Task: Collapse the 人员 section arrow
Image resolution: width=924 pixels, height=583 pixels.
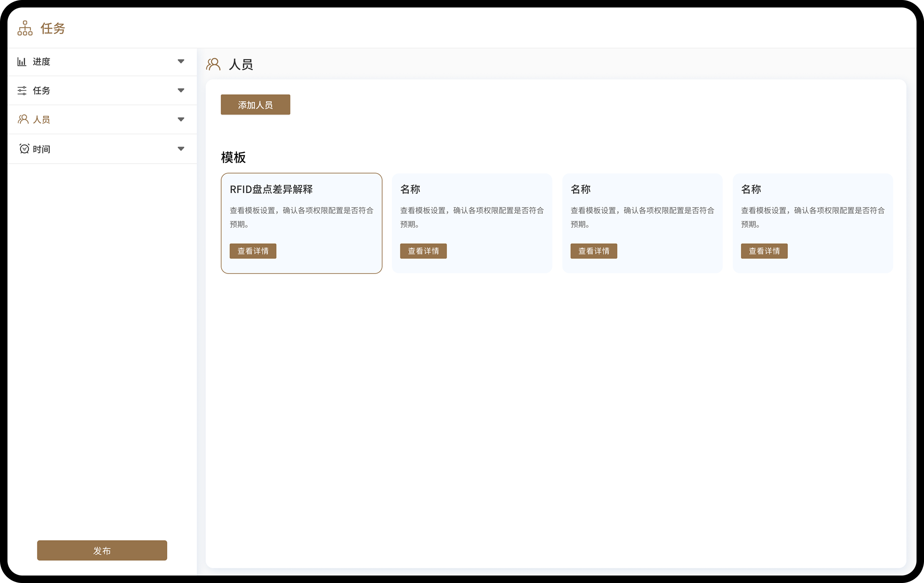Action: (x=181, y=120)
